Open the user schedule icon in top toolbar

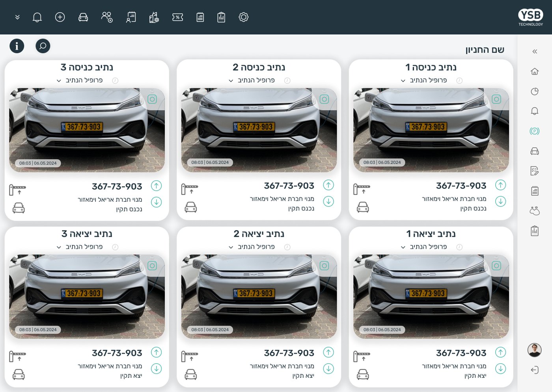pyautogui.click(x=131, y=17)
